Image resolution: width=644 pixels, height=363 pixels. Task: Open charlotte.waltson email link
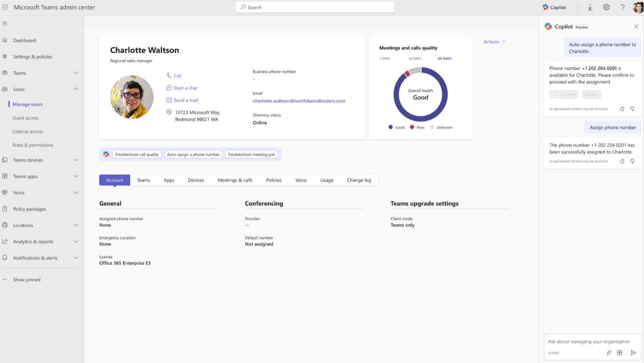299,101
